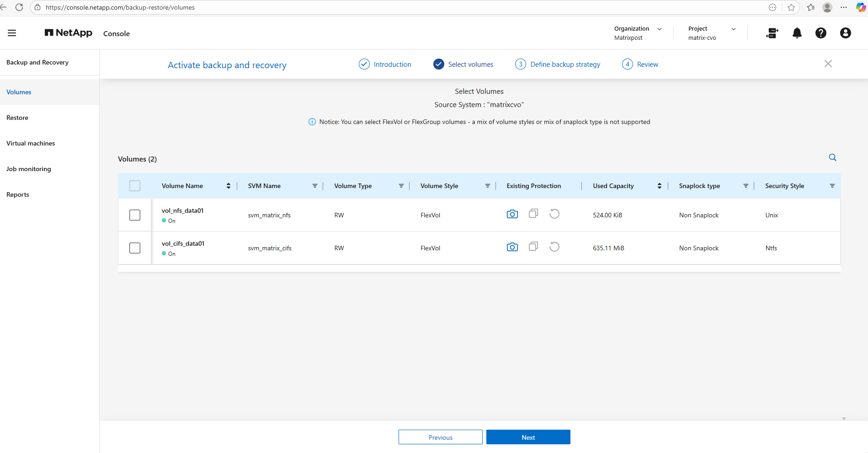Open the volumes search magnifier
This screenshot has height=453, width=868.
point(832,157)
